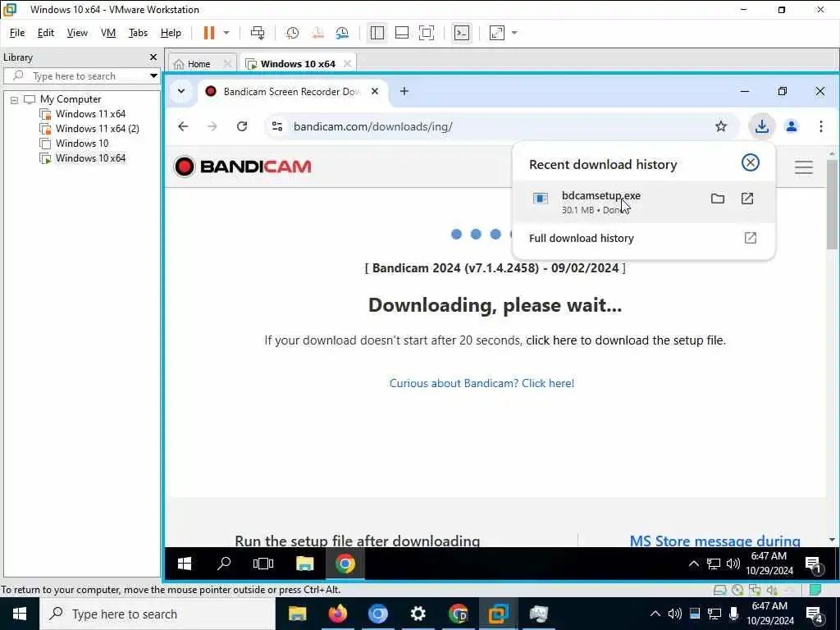Go back in Chrome
840x630 pixels.
(x=183, y=126)
